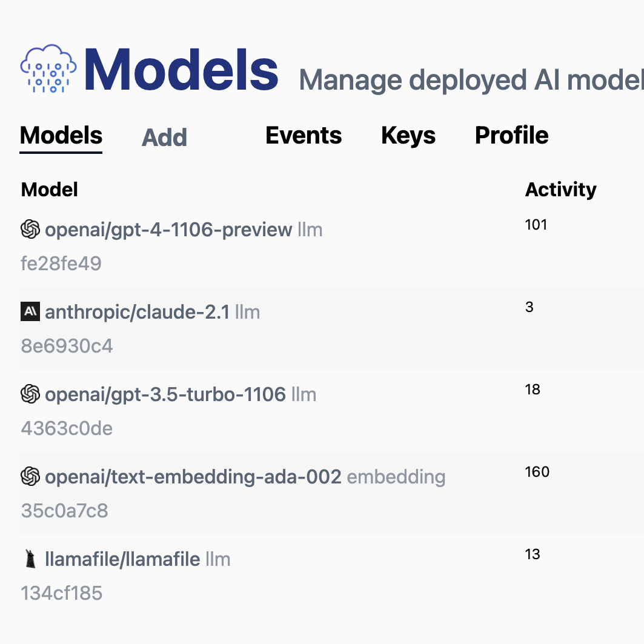Click the 134cf185 llamafile ID

point(61,593)
